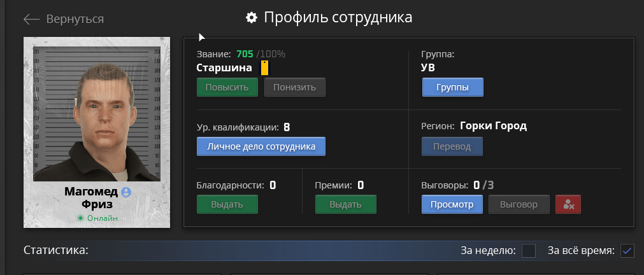Click the yellow rank insignia beside Старшина

[264, 67]
